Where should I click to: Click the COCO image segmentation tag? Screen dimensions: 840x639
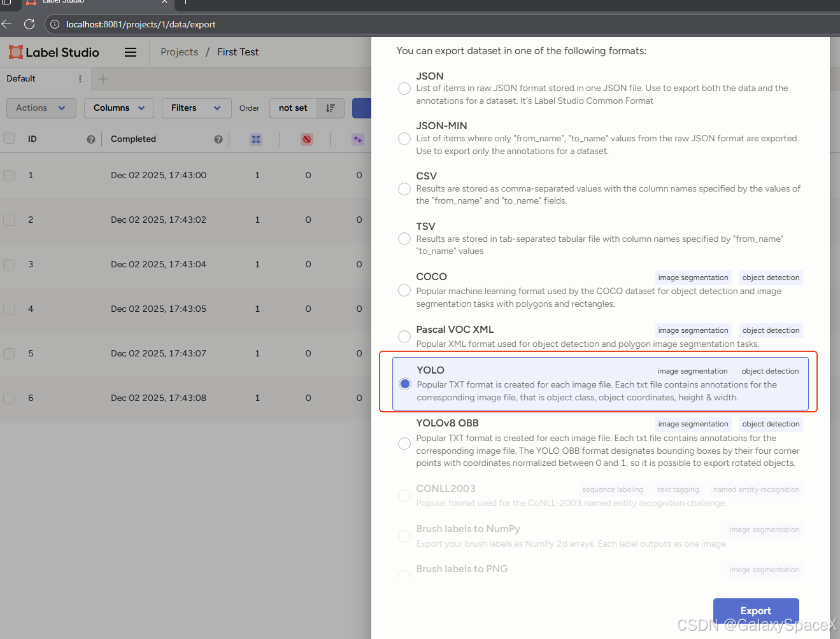693,277
